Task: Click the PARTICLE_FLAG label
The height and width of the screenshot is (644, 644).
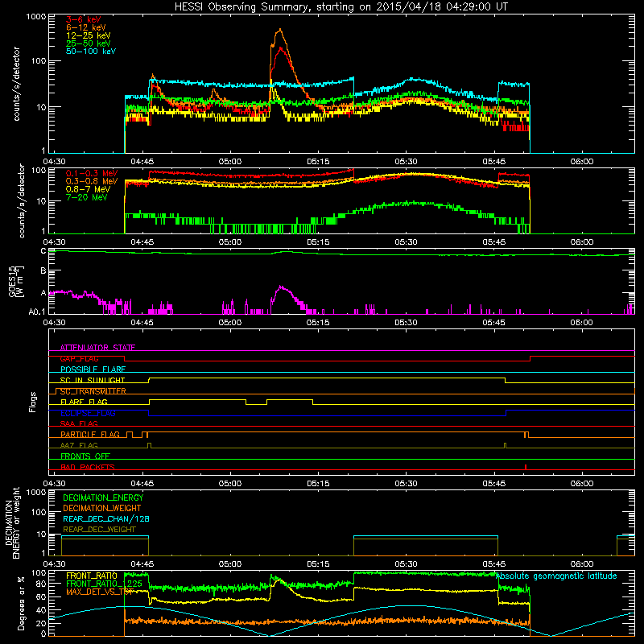Action: [90, 434]
